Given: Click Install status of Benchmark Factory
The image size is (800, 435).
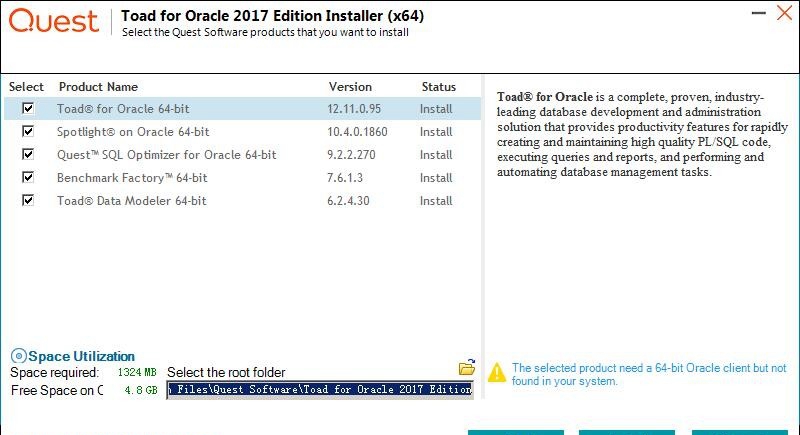Looking at the screenshot, I should click(x=436, y=177).
